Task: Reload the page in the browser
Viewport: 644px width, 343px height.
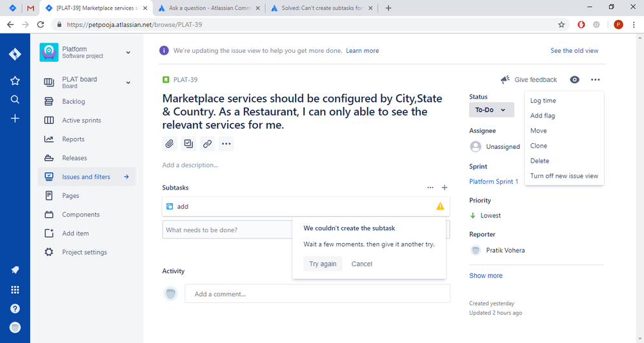Action: [x=40, y=24]
